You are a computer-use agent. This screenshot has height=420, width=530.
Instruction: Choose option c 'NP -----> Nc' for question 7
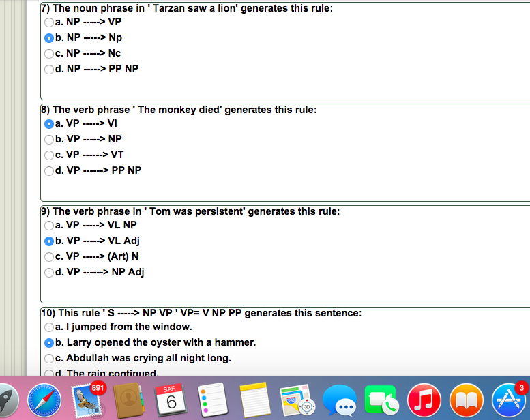49,54
